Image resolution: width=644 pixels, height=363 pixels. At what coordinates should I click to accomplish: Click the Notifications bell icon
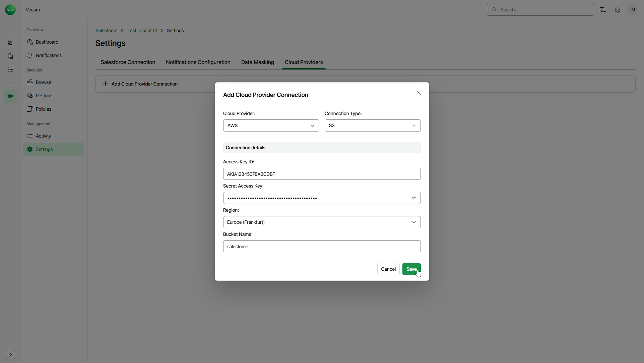click(30, 55)
